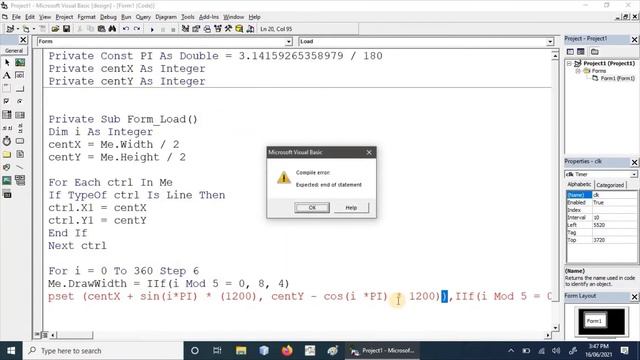
Task: Select the Interval property row
Action: point(601,218)
